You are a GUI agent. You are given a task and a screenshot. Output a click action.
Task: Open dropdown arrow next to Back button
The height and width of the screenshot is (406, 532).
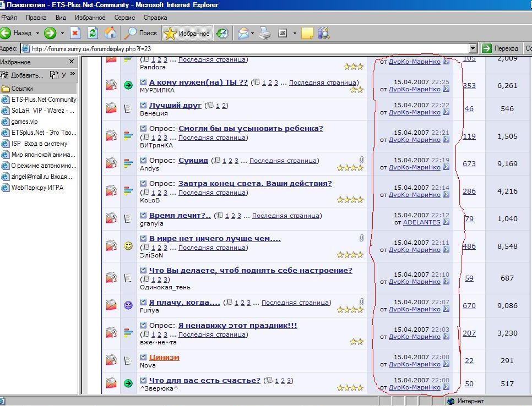pos(37,33)
